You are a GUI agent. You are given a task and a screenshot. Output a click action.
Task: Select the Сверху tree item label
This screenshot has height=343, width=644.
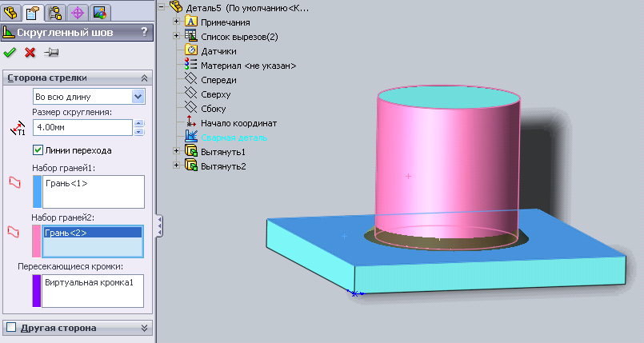click(x=216, y=94)
